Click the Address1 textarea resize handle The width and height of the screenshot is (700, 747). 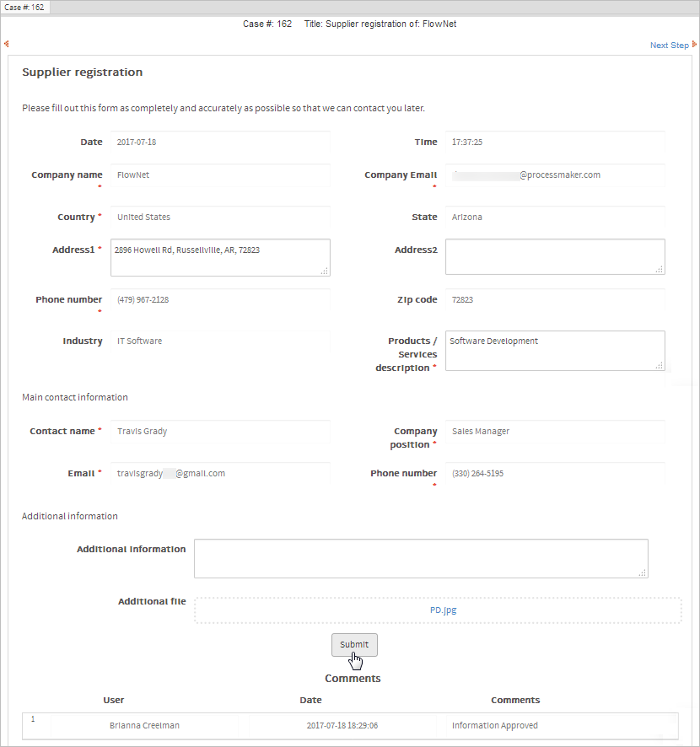(x=325, y=271)
